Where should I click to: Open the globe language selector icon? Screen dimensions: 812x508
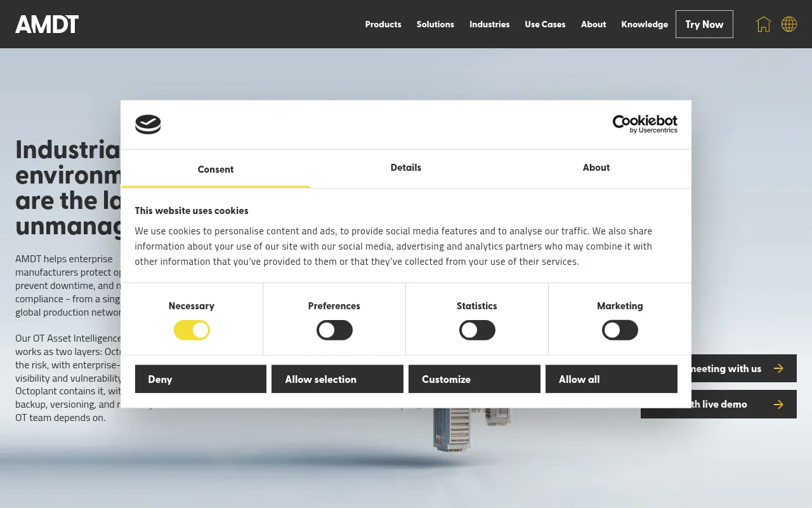(789, 24)
